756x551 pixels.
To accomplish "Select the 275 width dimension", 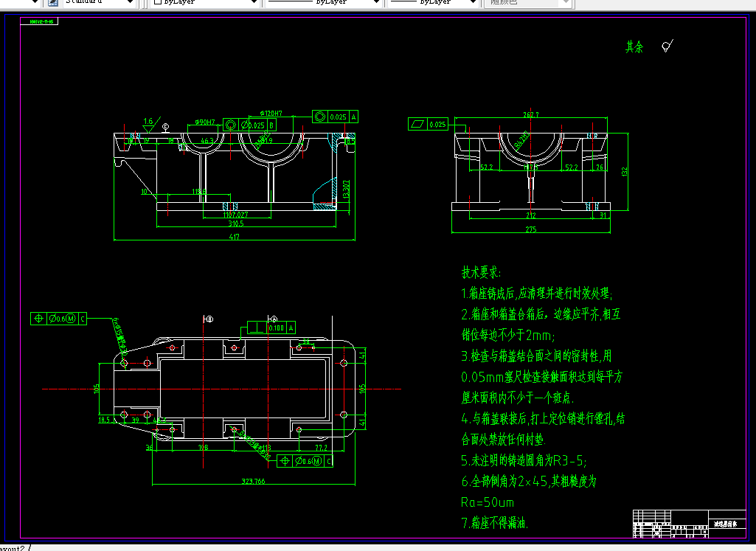I will (531, 229).
